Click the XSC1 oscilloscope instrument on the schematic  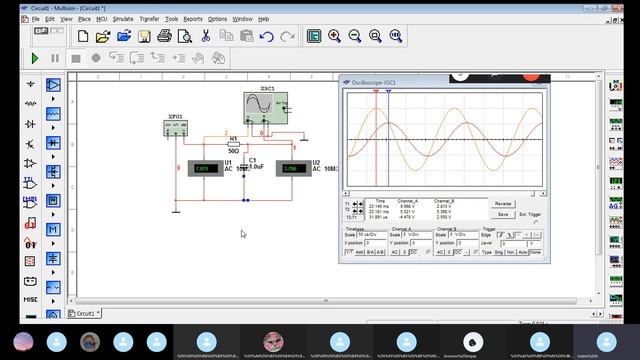coord(267,108)
